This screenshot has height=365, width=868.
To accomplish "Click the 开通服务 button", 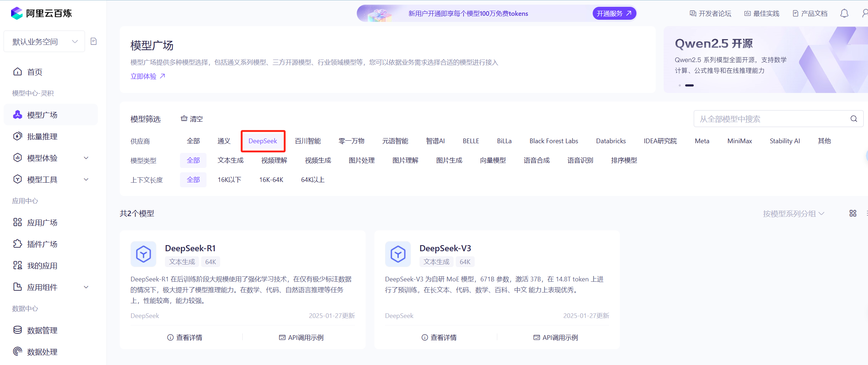I will [x=614, y=13].
